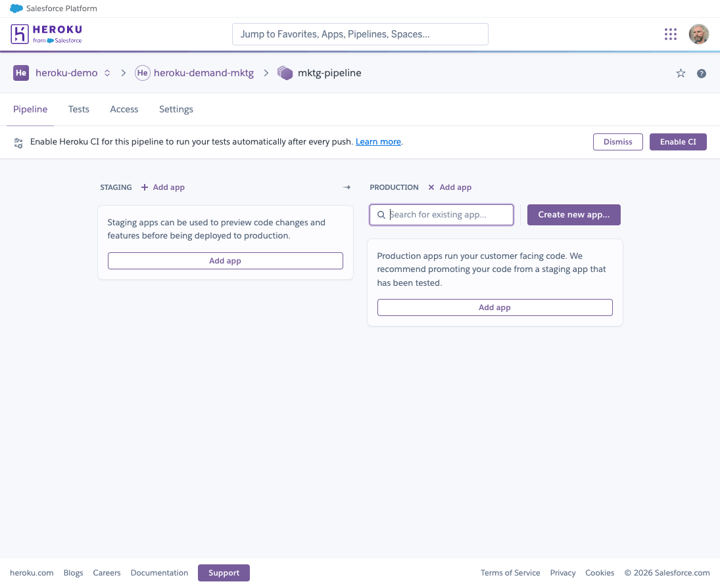This screenshot has width=720, height=588.
Task: Open heroku.com footer link
Action: coord(32,573)
